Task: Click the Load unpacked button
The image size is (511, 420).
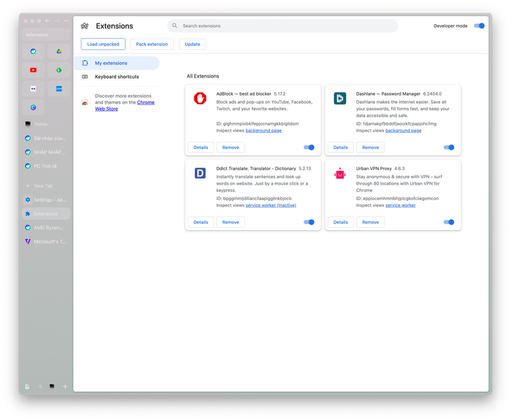Action: tap(103, 44)
